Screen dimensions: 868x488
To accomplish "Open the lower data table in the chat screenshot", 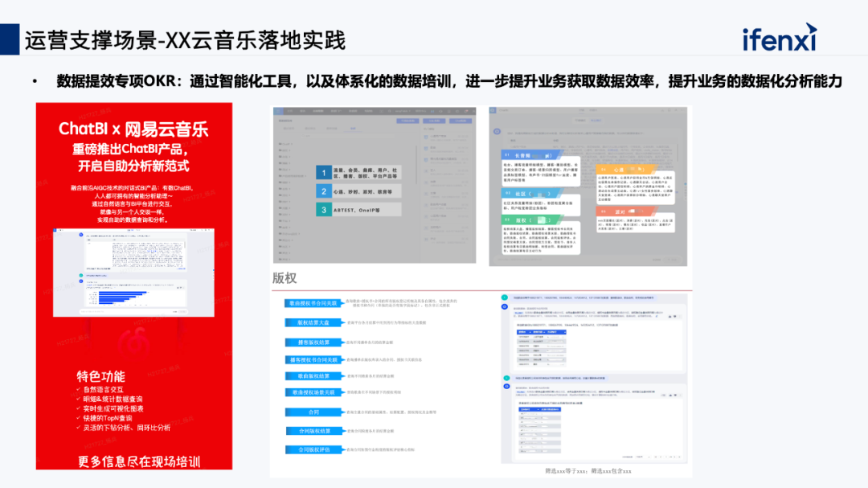I will tap(540, 430).
